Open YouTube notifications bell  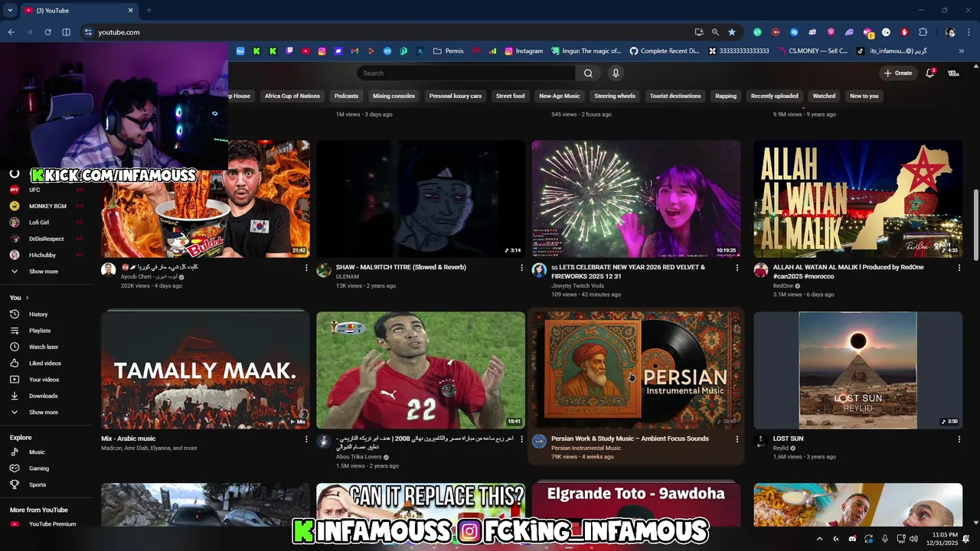(x=930, y=73)
